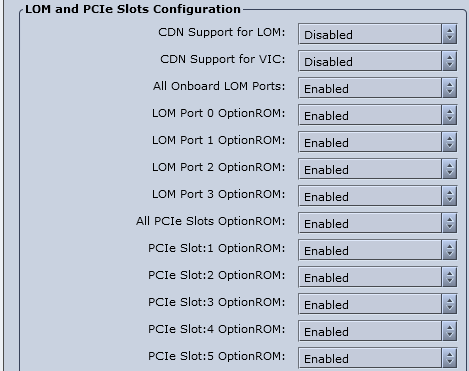Click CDN Support for VIC arrow icon
Viewport: 469px width, 371px height.
(x=450, y=61)
